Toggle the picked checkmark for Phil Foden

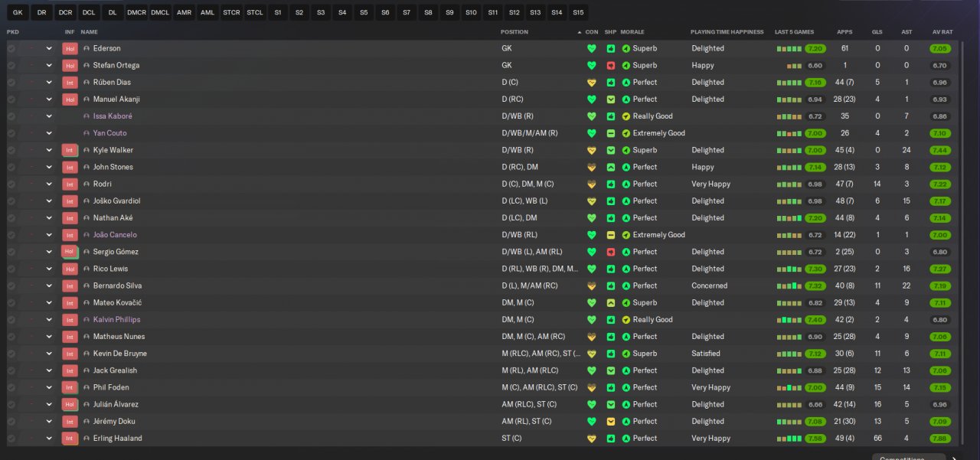pos(11,387)
